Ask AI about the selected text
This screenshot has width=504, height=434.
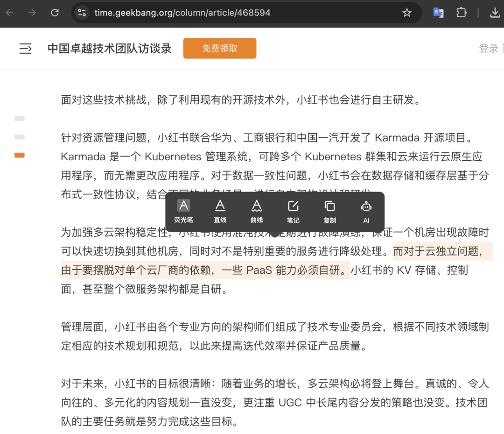(366, 211)
